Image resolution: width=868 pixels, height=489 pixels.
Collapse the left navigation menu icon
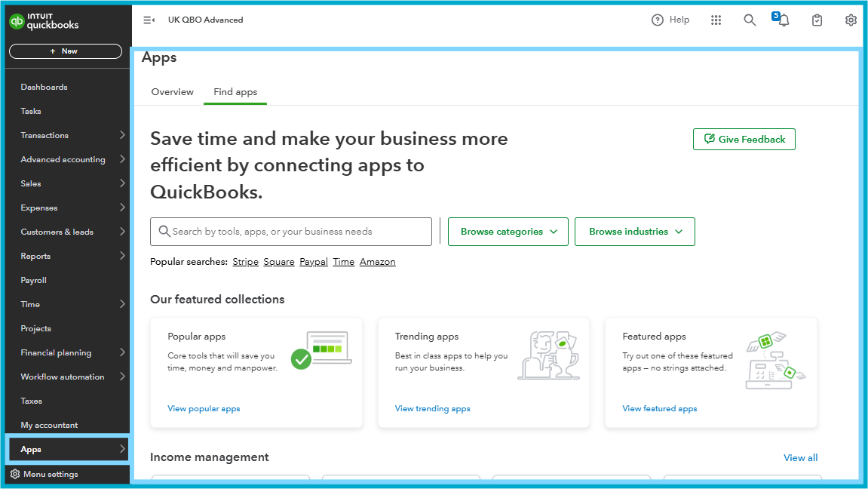[x=149, y=20]
